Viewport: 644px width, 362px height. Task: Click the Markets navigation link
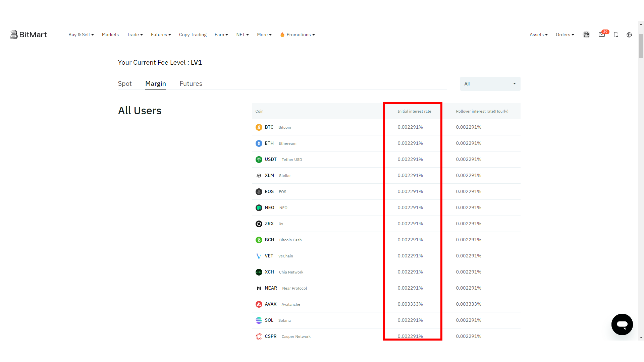click(x=110, y=35)
